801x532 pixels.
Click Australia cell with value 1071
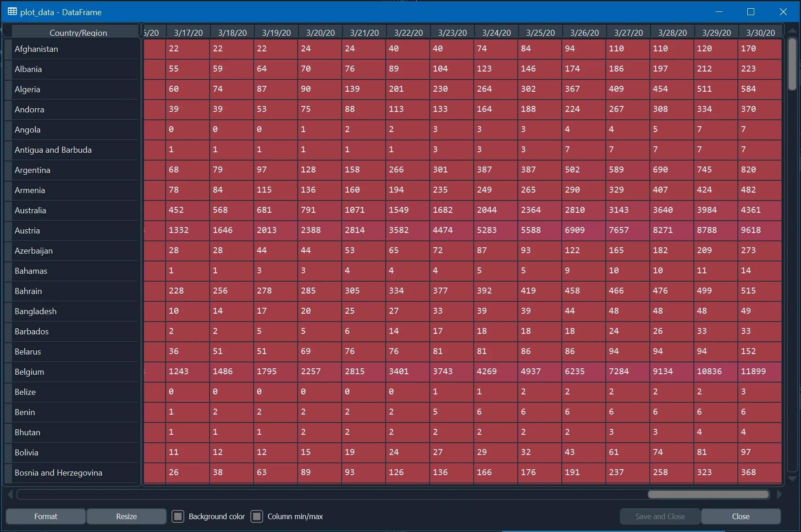364,210
